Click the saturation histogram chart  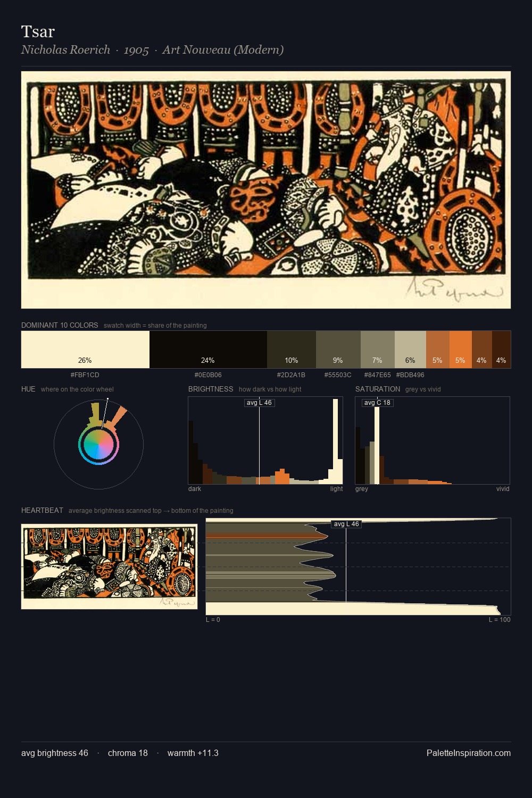click(x=433, y=440)
